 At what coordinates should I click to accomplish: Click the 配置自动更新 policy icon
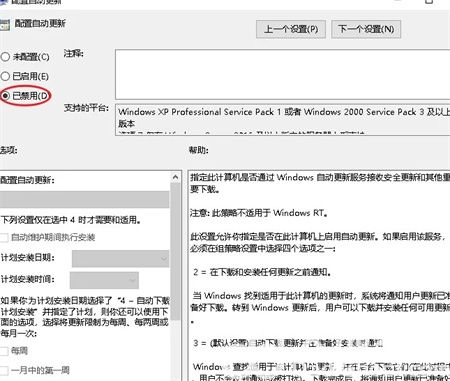click(5, 25)
